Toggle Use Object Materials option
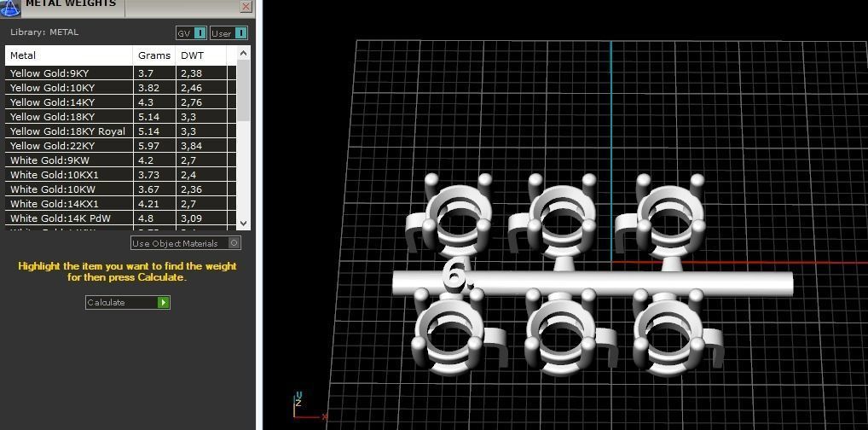 [x=186, y=243]
